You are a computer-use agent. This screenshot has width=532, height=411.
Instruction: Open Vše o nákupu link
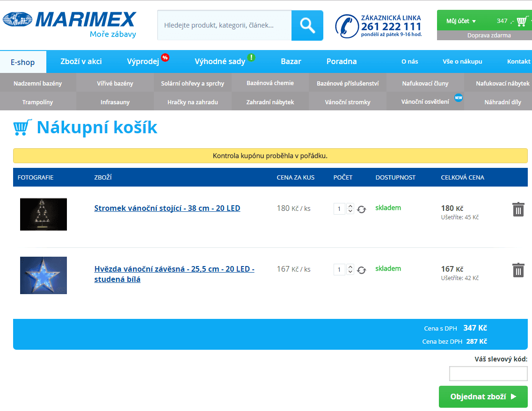click(462, 61)
